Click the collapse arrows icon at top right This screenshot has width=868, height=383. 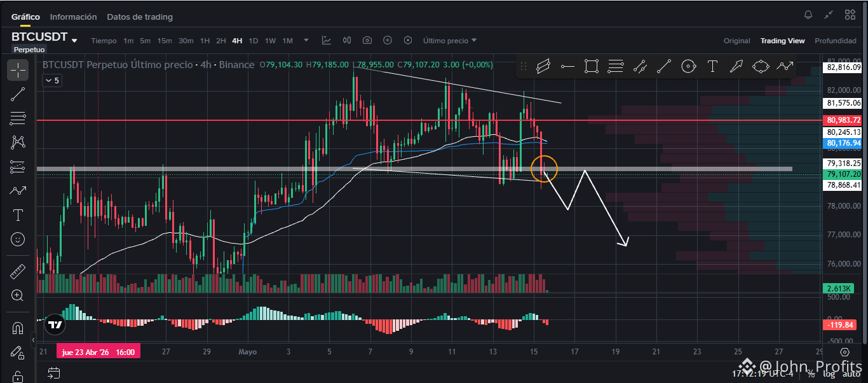[x=829, y=15]
